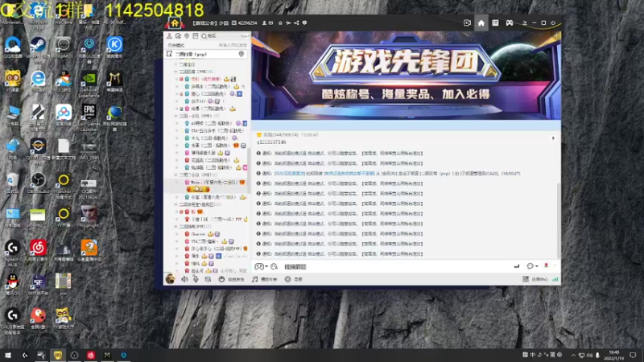Screen dimensions: 644x362
Task: Click the green signal strength icon
Action: (x=555, y=279)
